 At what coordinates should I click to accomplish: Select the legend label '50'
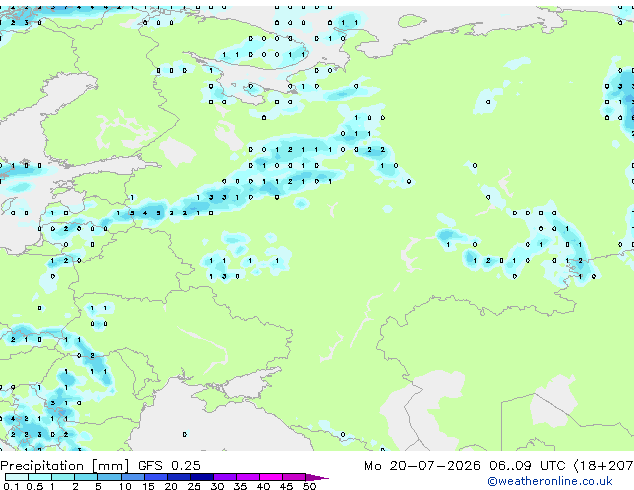click(309, 486)
